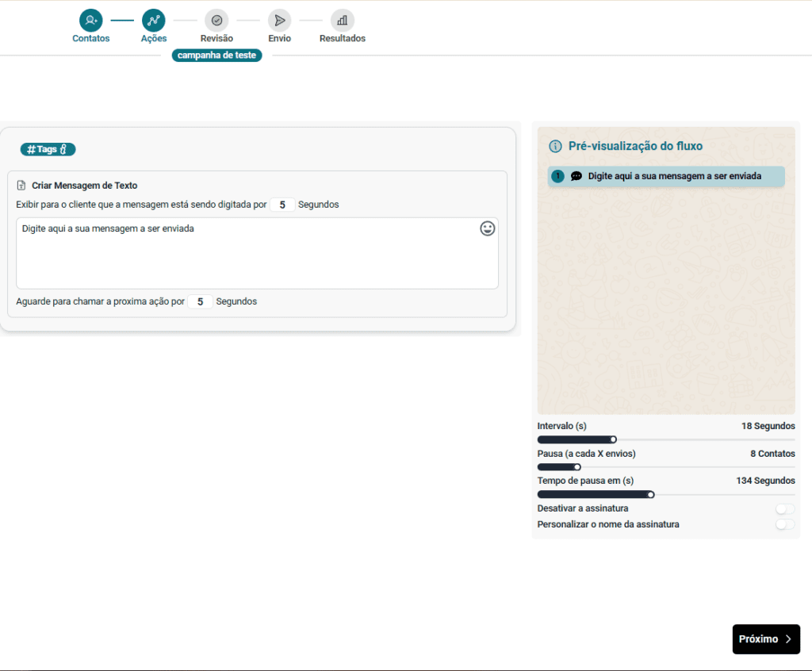Click the Revisão checkmark step icon

[x=216, y=20]
